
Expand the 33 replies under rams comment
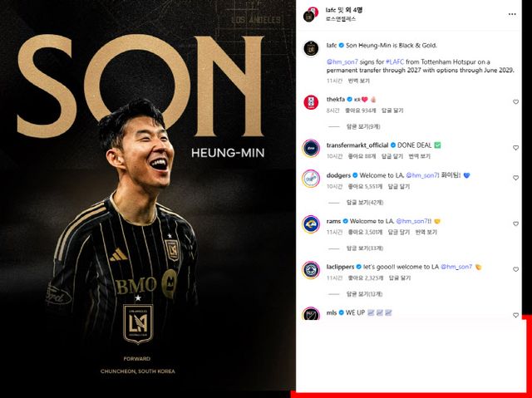point(365,248)
